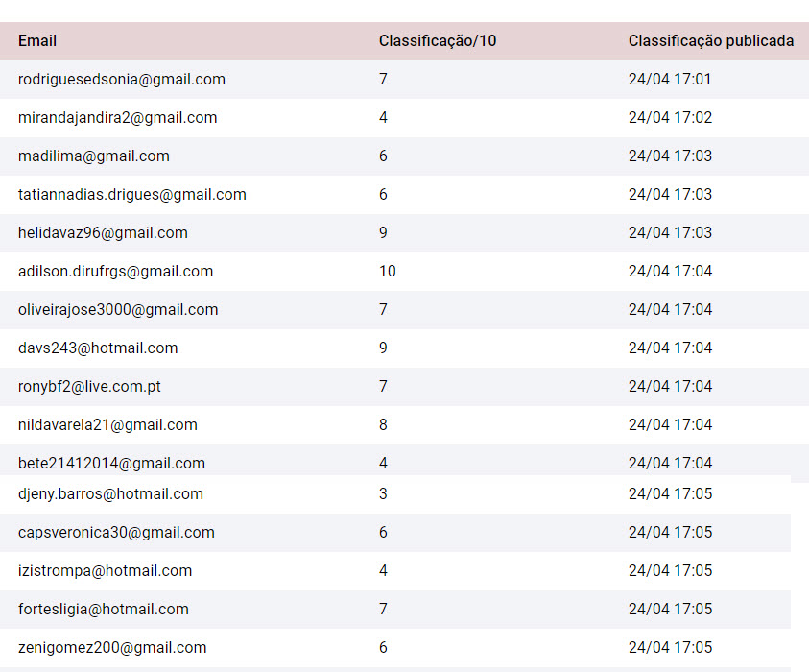
Task: Click score 6 in capsveronica30 row
Action: point(383,532)
